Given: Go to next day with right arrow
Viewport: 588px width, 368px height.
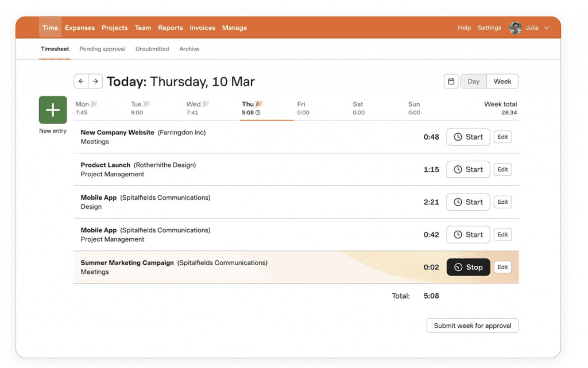Looking at the screenshot, I should pyautogui.click(x=96, y=82).
